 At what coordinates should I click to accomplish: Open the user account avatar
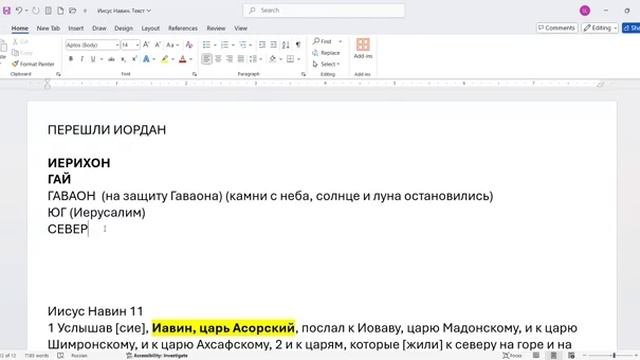pos(585,11)
